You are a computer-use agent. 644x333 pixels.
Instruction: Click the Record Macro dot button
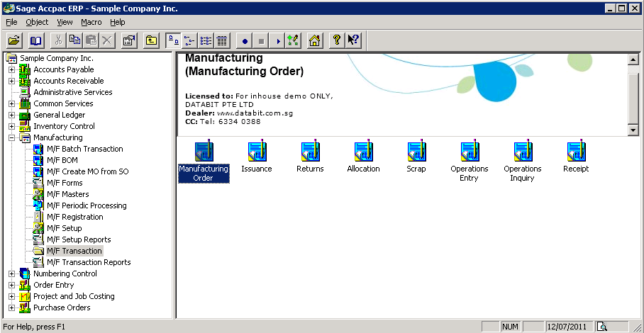pyautogui.click(x=245, y=40)
